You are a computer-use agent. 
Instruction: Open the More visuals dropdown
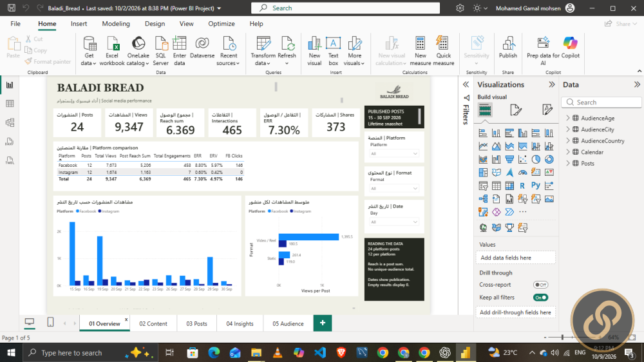[x=354, y=51]
